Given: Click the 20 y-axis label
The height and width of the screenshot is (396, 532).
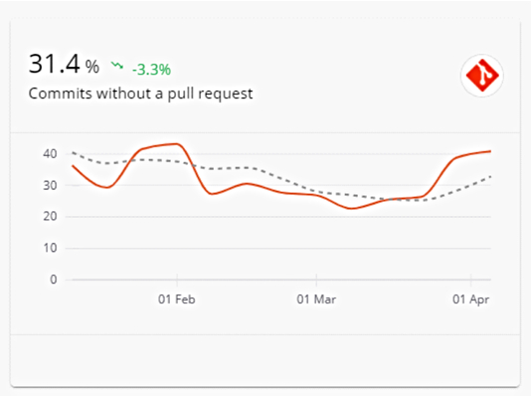Looking at the screenshot, I should [50, 216].
